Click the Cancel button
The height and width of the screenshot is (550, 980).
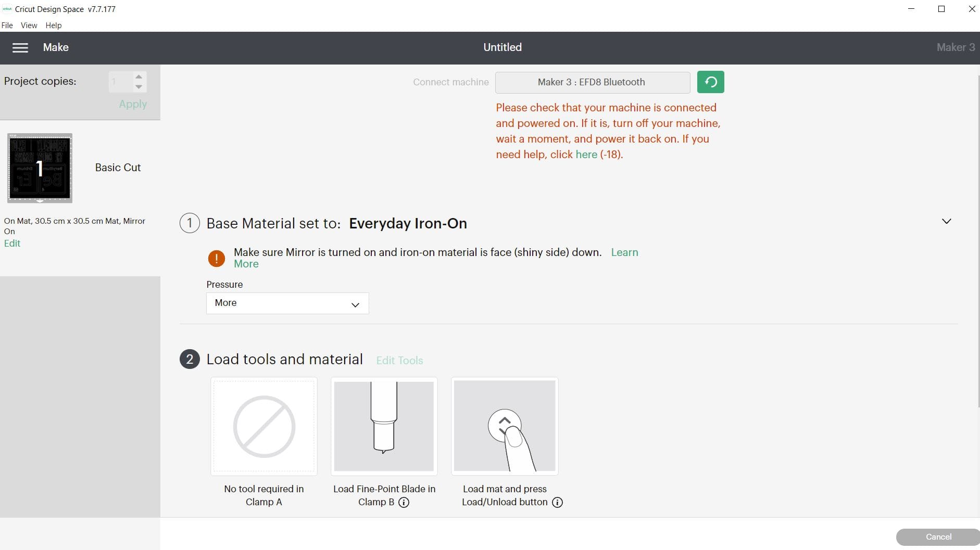(938, 537)
